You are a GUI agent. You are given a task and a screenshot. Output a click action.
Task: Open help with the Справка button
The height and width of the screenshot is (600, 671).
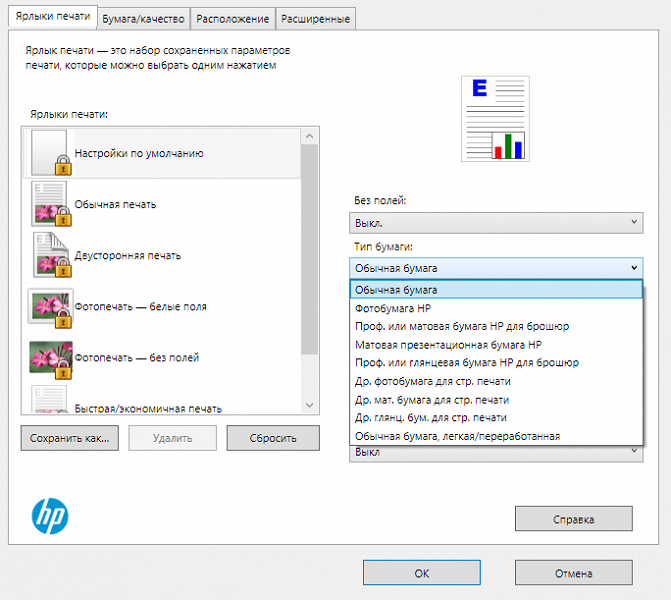pyautogui.click(x=574, y=519)
